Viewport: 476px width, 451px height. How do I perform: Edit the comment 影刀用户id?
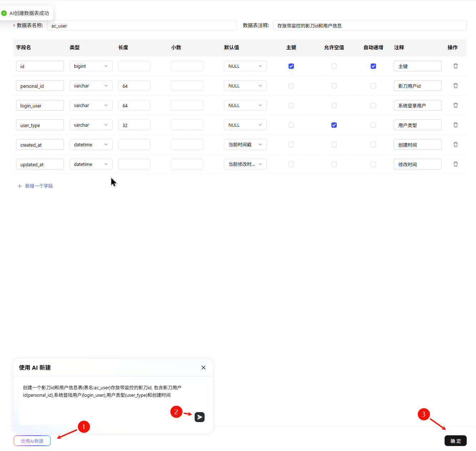point(418,86)
